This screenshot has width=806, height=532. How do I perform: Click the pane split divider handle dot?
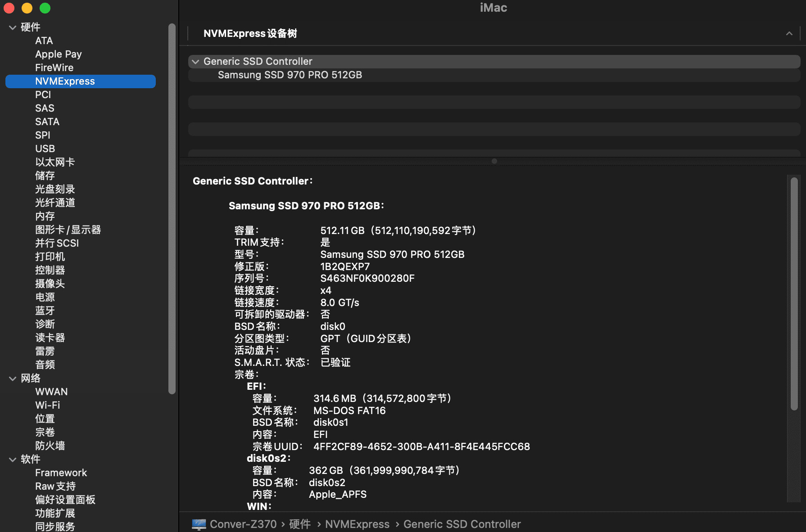tap(494, 161)
